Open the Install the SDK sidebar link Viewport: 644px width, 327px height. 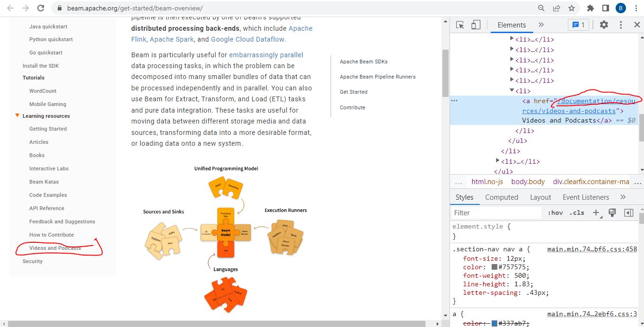click(41, 66)
